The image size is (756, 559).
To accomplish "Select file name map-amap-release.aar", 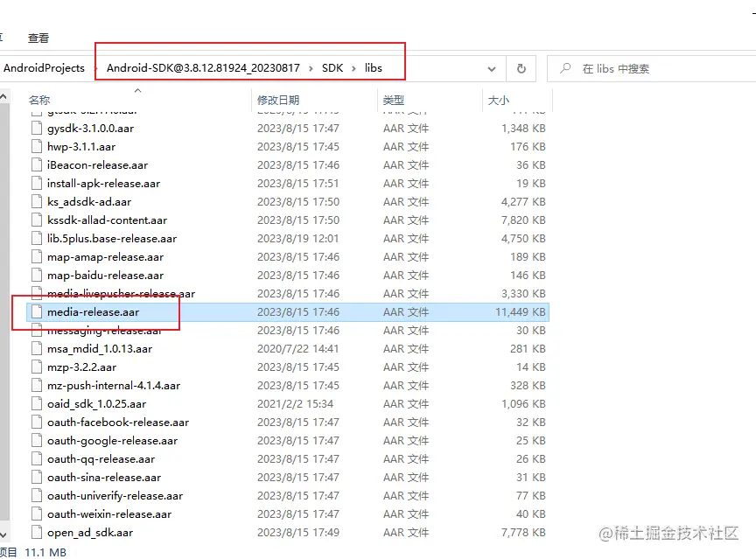I will pyautogui.click(x=105, y=257).
